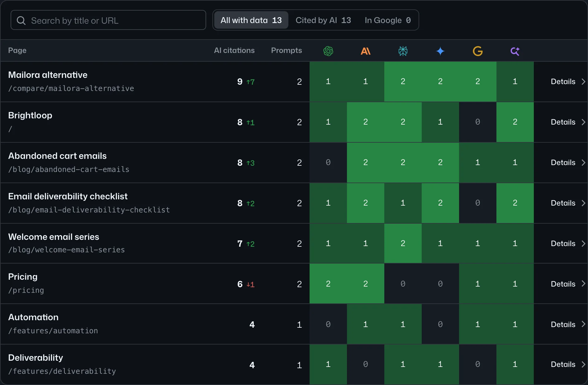Switch to the Cited by AI tab
The height and width of the screenshot is (385, 588).
click(323, 20)
